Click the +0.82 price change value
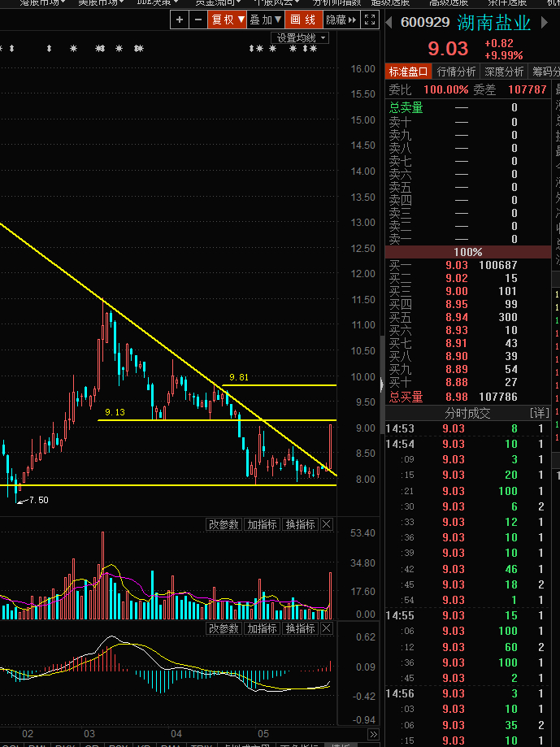The width and height of the screenshot is (560, 747). click(499, 43)
